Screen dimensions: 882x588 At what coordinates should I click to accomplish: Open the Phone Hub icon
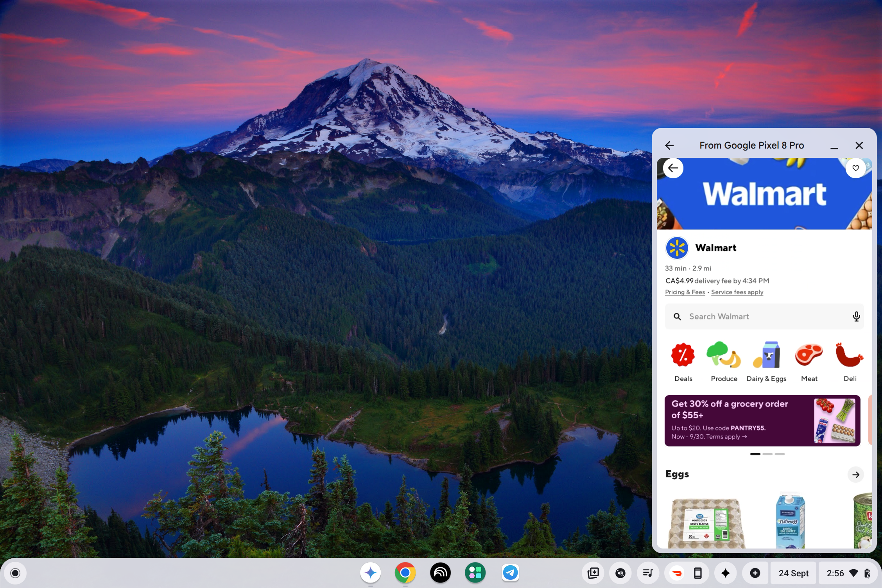click(698, 573)
